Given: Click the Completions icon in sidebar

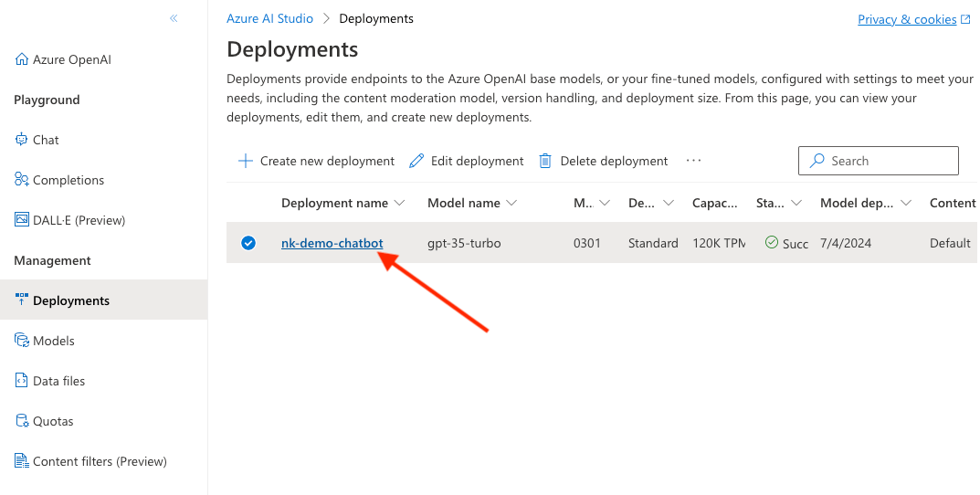Looking at the screenshot, I should pyautogui.click(x=21, y=179).
